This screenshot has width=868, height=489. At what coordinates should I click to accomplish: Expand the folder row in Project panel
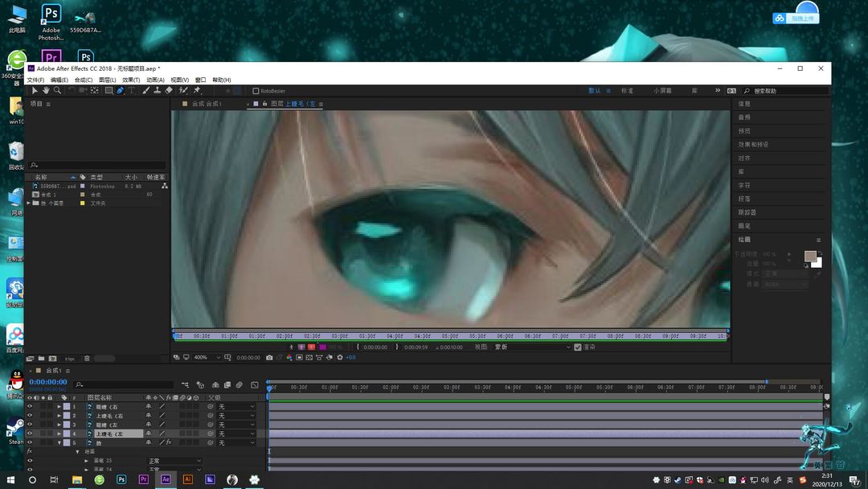click(x=29, y=203)
